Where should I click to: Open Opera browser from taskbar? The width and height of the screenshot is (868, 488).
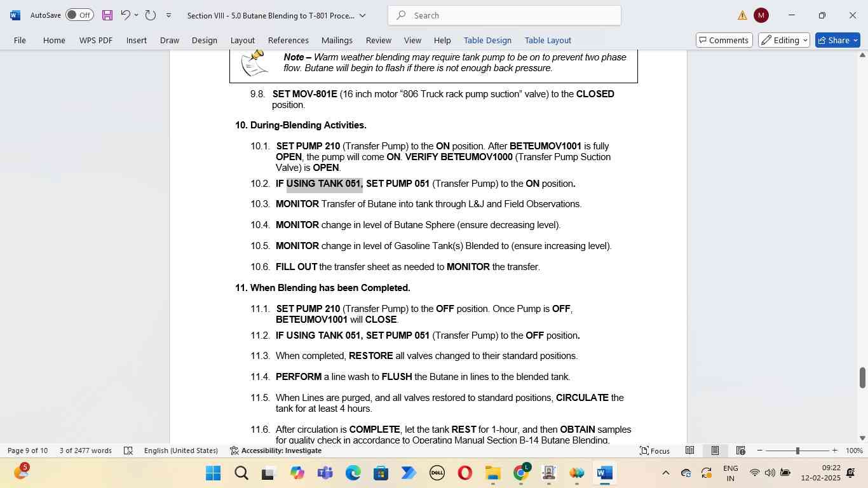tap(465, 473)
